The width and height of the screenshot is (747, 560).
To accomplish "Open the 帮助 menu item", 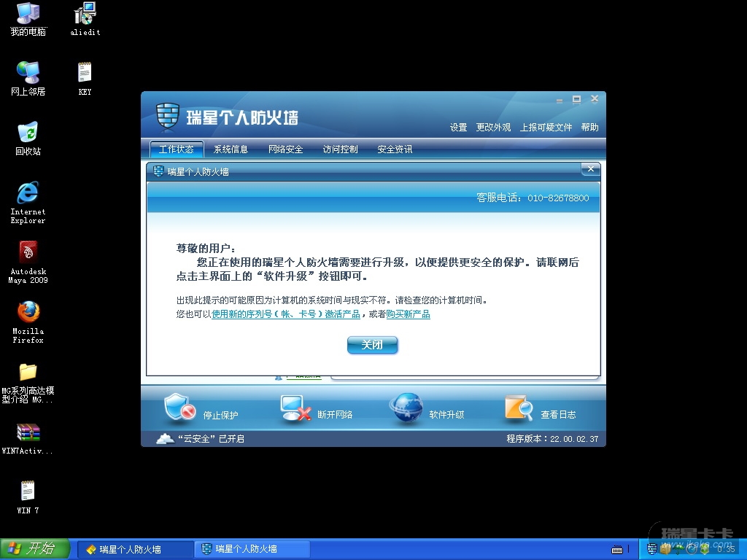I will click(589, 127).
